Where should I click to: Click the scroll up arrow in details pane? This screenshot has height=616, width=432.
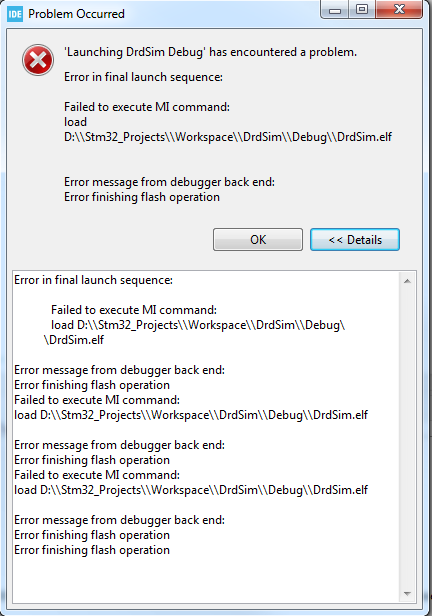407,281
